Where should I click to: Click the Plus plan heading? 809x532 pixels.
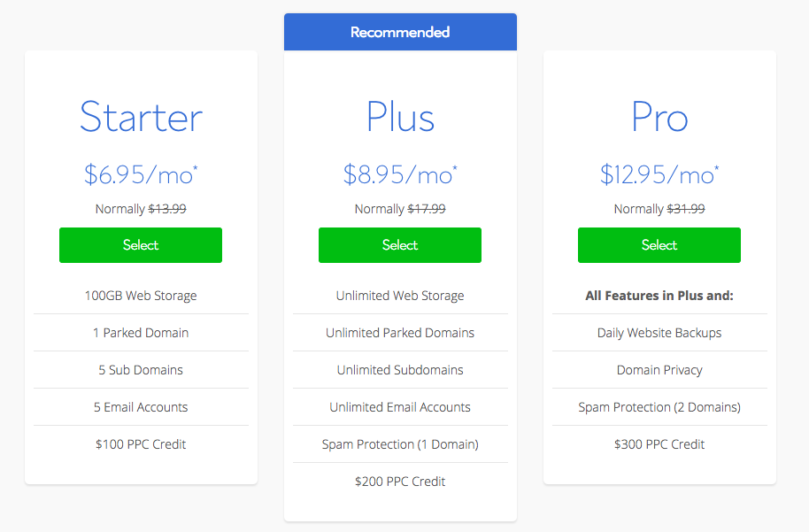(x=400, y=117)
